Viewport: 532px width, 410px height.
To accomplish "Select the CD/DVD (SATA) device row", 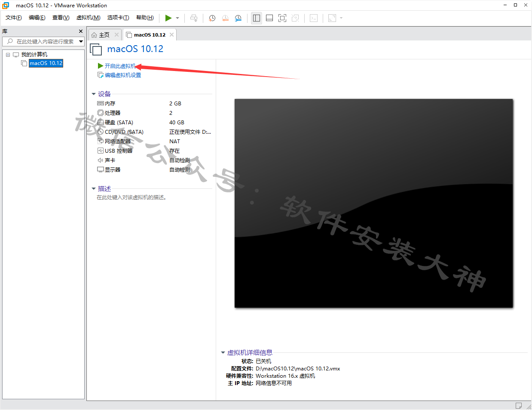I will 155,132.
